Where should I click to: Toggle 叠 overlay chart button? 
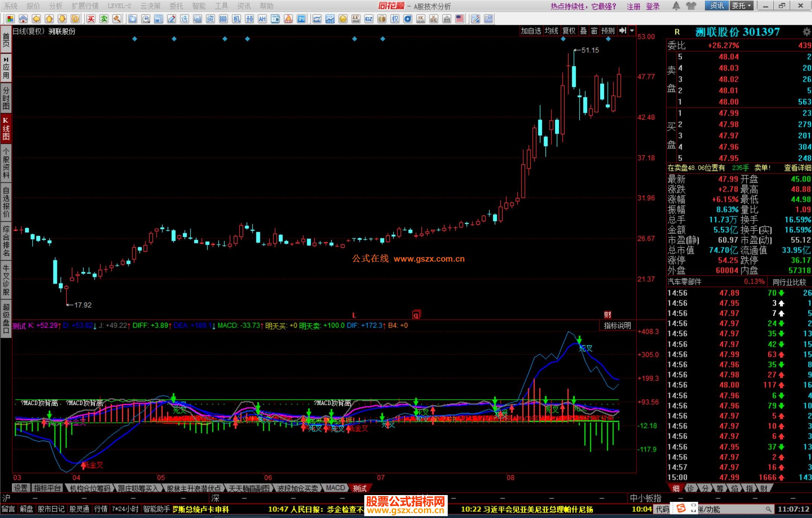pos(583,31)
